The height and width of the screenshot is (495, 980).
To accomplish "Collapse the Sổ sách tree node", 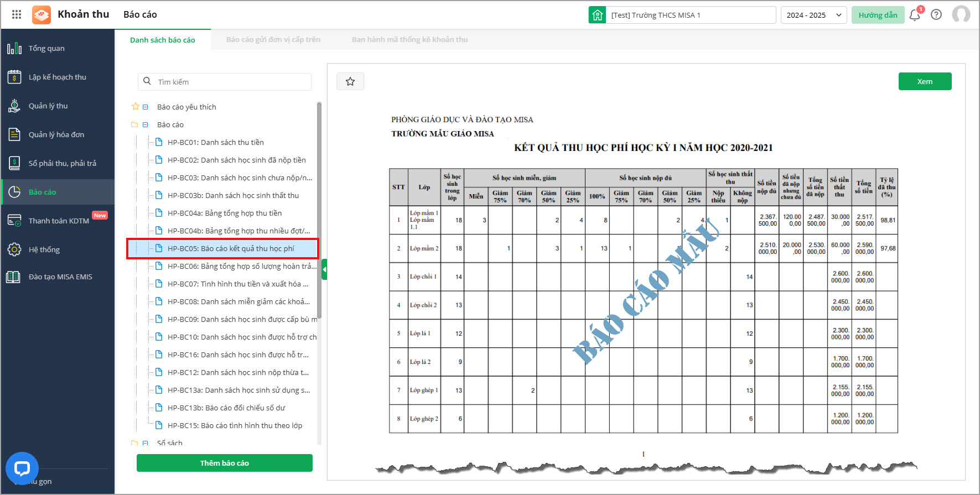I will click(x=146, y=443).
